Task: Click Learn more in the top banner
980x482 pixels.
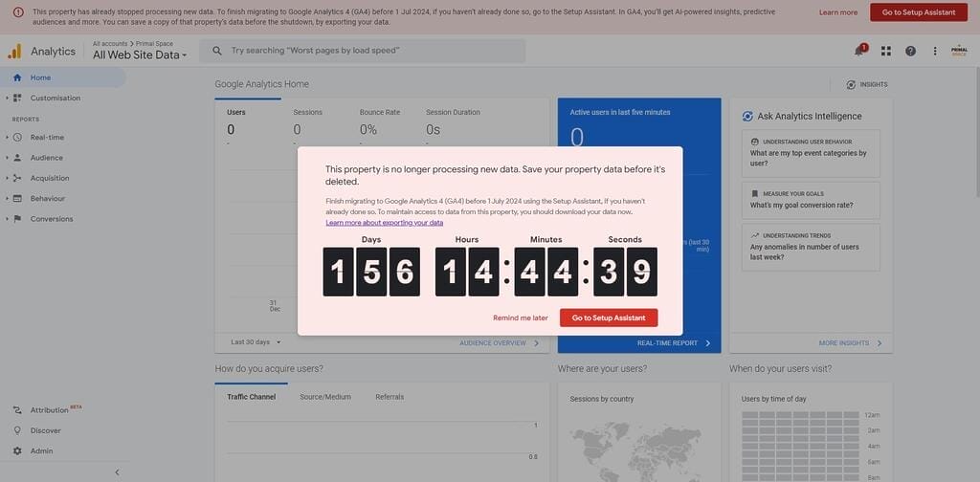Action: [x=838, y=12]
